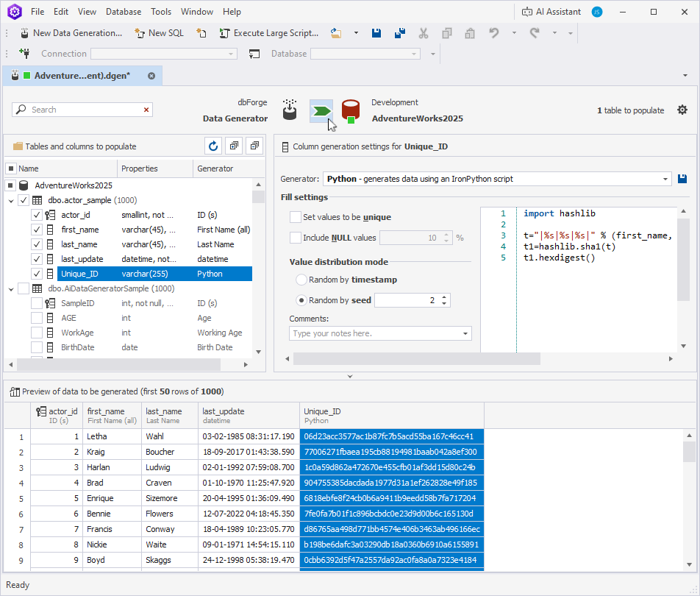Viewport: 700px width, 596px height.
Task: Clear search with red X
Action: click(x=146, y=110)
